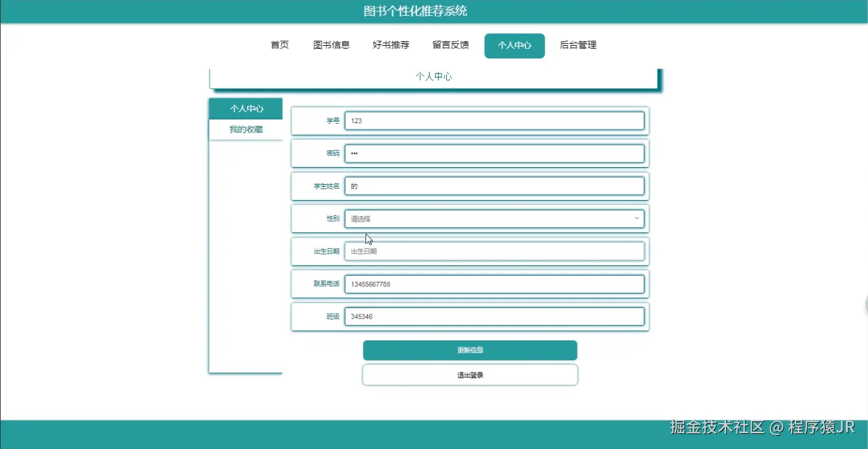Go to 图书信息 page

[332, 45]
